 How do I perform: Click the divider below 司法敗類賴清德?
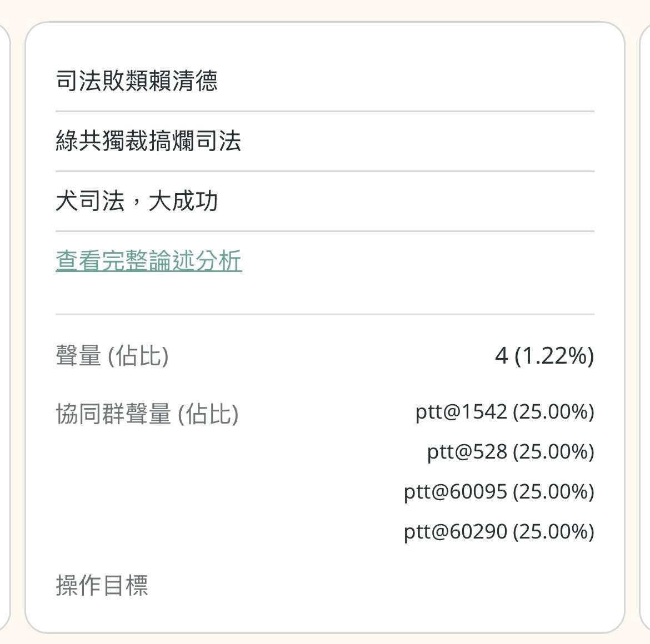pos(325,111)
